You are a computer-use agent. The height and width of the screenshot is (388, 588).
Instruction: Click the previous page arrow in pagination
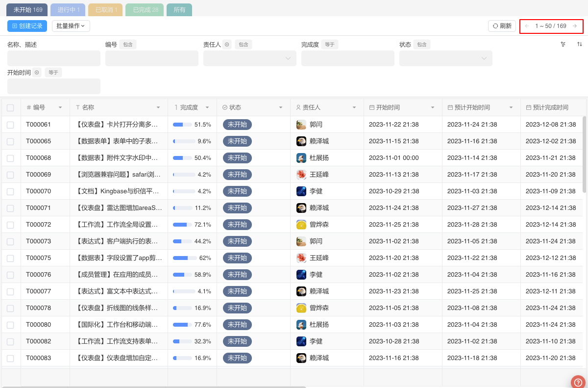[x=527, y=26]
